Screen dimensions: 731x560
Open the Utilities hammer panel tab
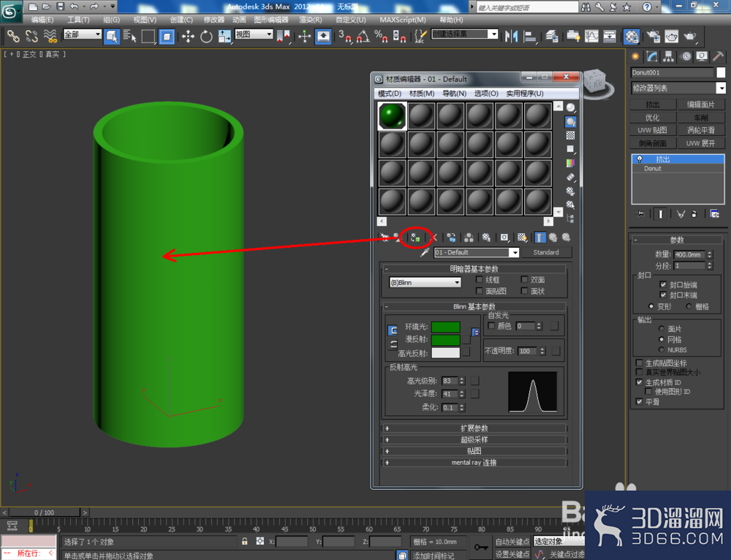[x=718, y=57]
